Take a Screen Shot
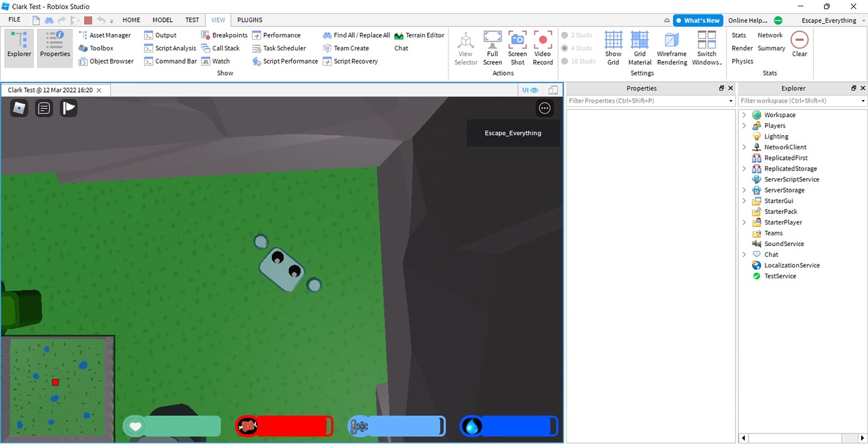Screen dimensions: 868x448 coord(518,48)
